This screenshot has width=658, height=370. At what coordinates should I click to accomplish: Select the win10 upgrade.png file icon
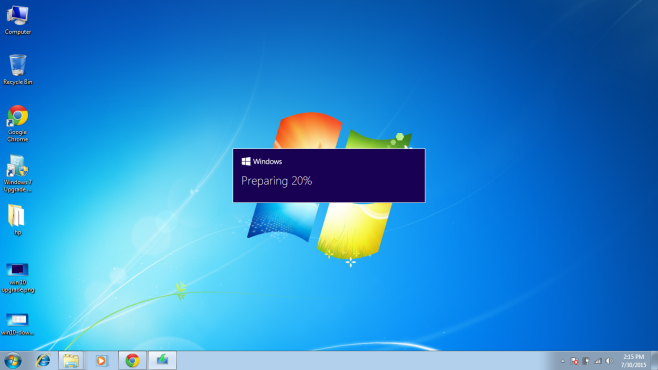click(18, 278)
